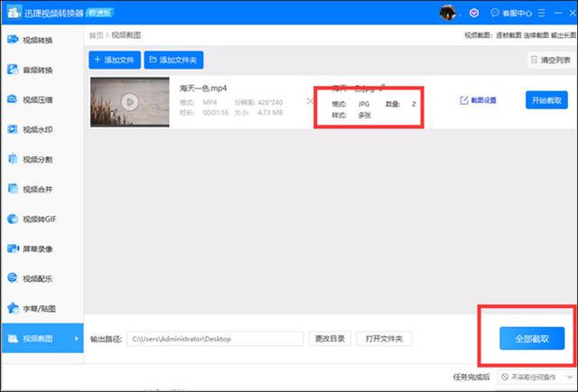Click the output path input field
578x392 pixels.
[215, 339]
